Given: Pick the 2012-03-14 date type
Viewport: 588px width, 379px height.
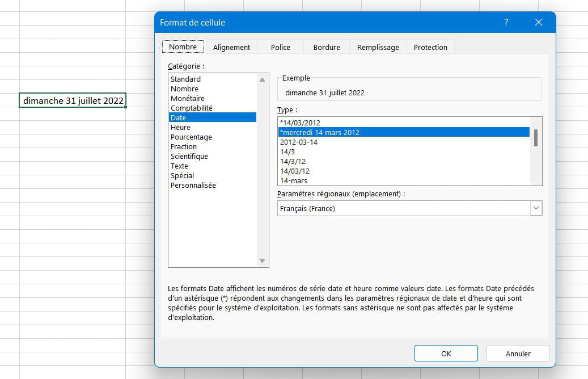Looking at the screenshot, I should click(299, 142).
